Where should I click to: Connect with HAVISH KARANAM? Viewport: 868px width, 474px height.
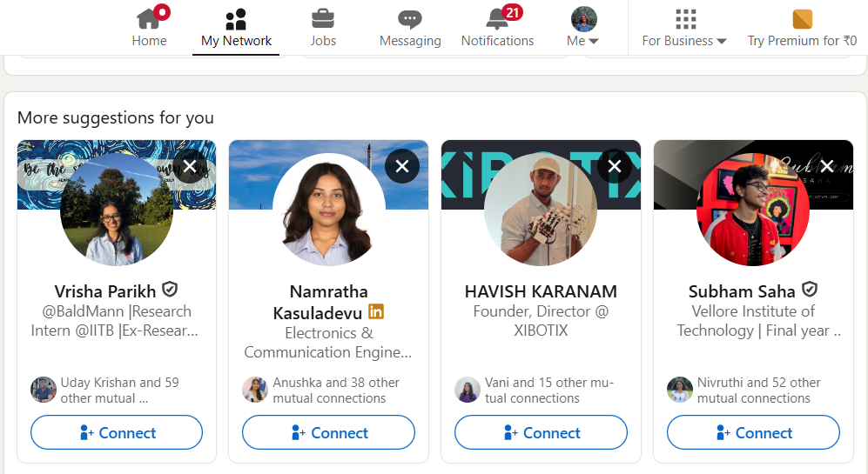pos(541,432)
